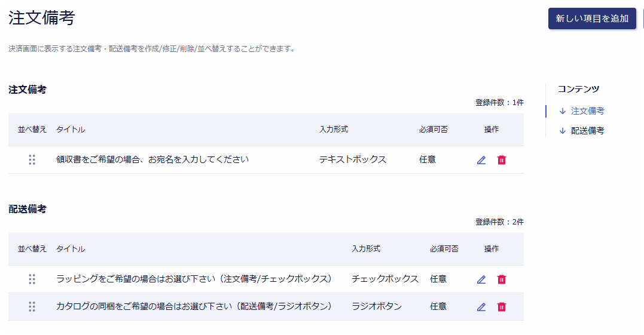The width and height of the screenshot is (644, 335).
Task: Click edit pencil for 領収書 receipt row
Action: point(481,160)
